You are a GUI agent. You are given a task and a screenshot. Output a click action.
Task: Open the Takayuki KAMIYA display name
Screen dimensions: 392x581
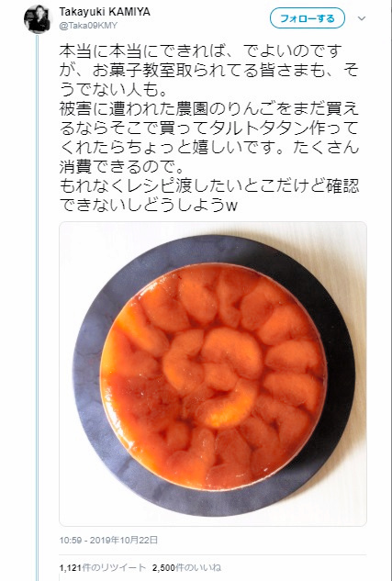pyautogui.click(x=105, y=12)
